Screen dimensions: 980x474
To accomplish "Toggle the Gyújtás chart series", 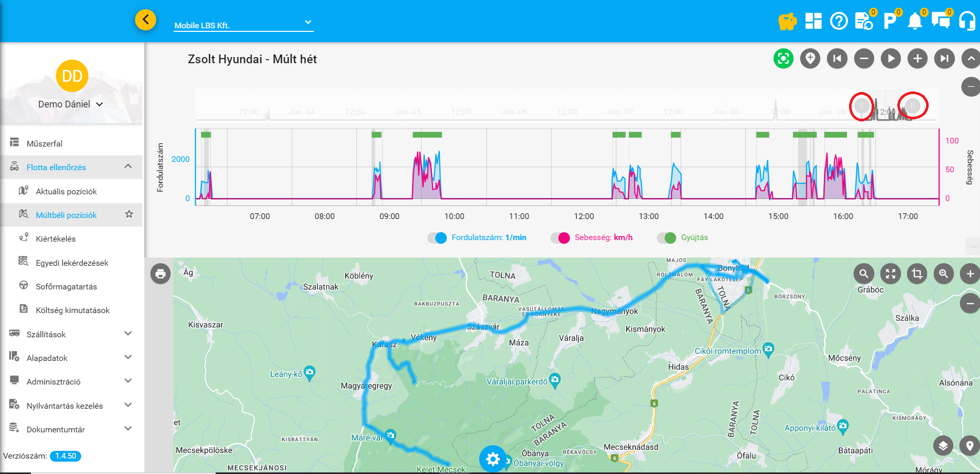I will pyautogui.click(x=667, y=238).
